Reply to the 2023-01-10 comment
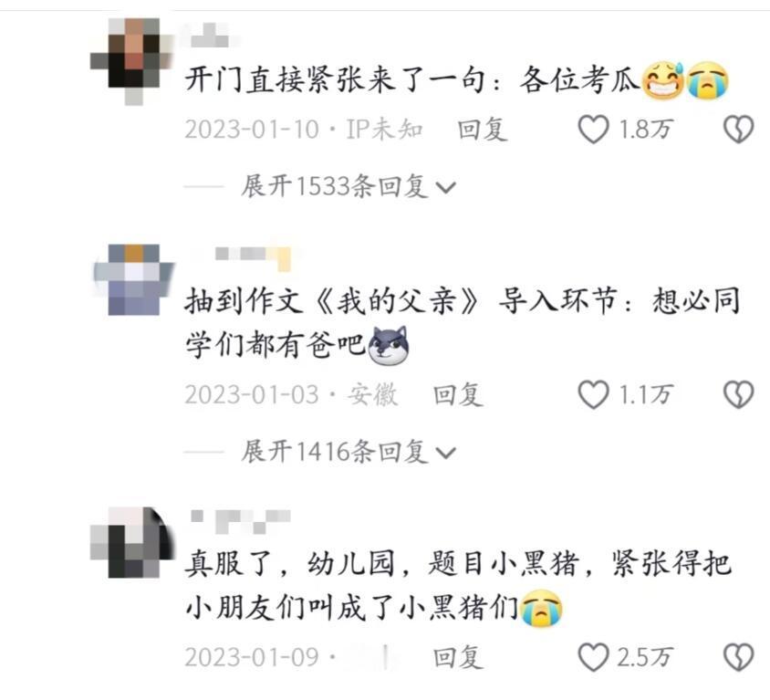 [x=483, y=130]
